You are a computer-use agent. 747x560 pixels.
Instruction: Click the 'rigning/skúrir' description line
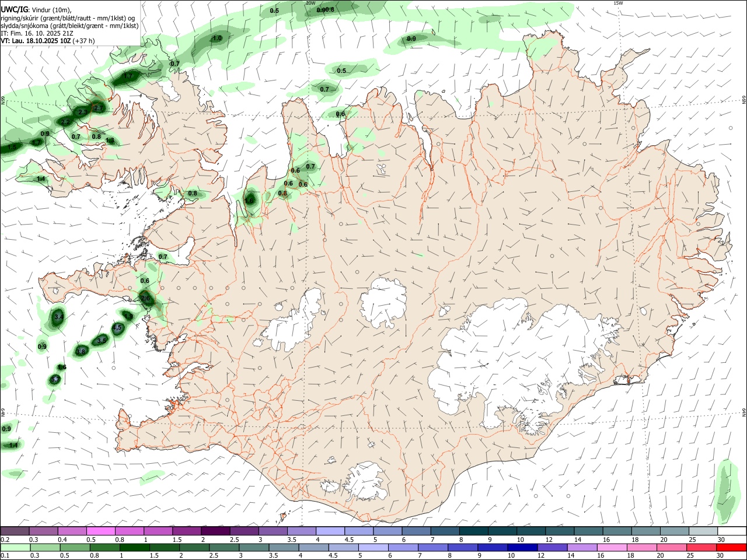coord(68,18)
